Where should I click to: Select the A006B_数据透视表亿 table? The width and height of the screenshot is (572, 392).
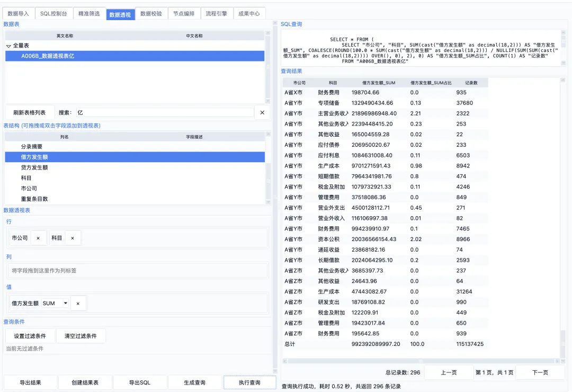click(x=135, y=56)
